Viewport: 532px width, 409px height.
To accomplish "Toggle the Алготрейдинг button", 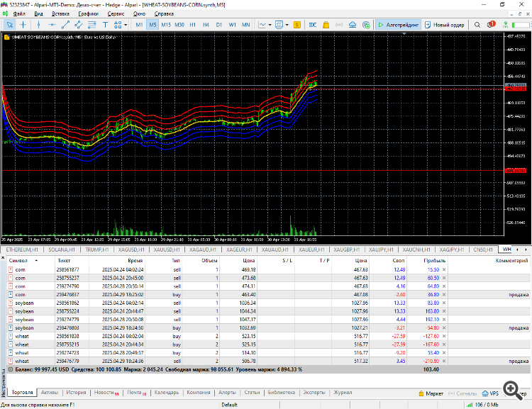I will point(399,25).
